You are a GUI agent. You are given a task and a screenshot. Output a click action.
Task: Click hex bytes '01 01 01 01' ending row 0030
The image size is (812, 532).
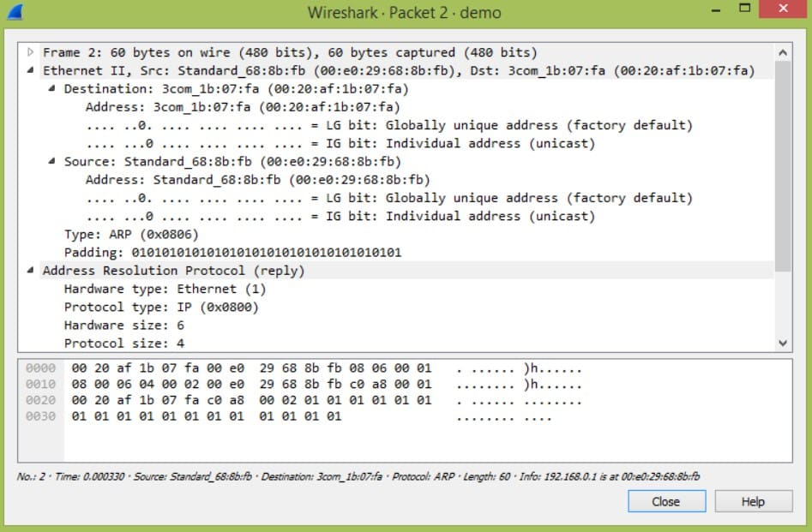coord(300,416)
